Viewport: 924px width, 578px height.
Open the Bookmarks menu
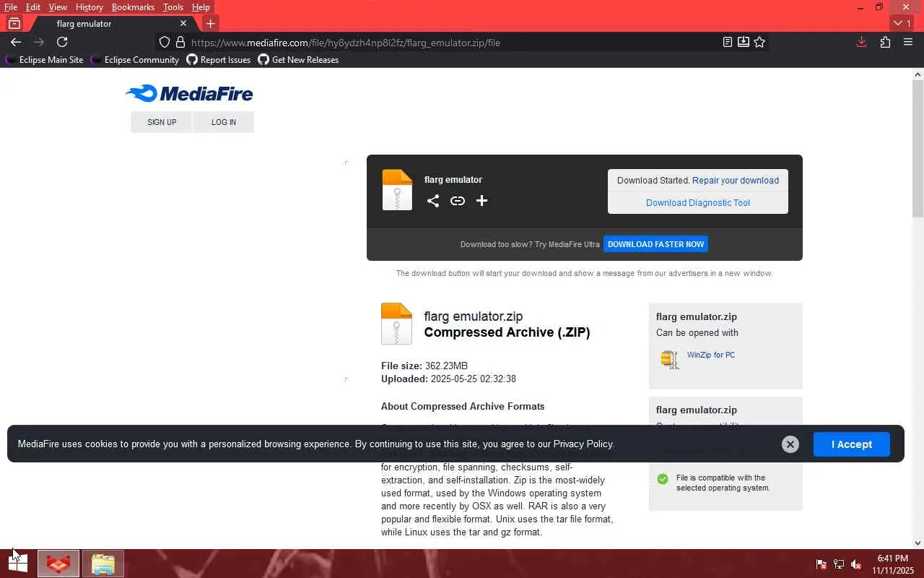pyautogui.click(x=133, y=7)
